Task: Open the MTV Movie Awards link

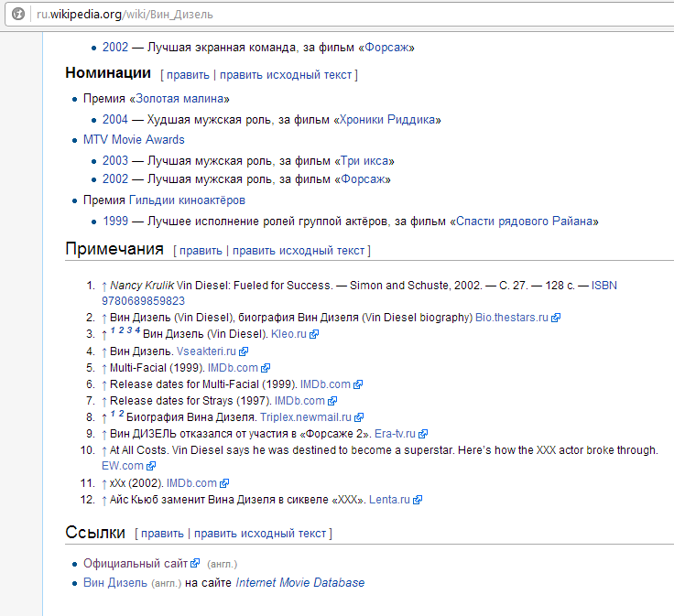Action: [134, 140]
